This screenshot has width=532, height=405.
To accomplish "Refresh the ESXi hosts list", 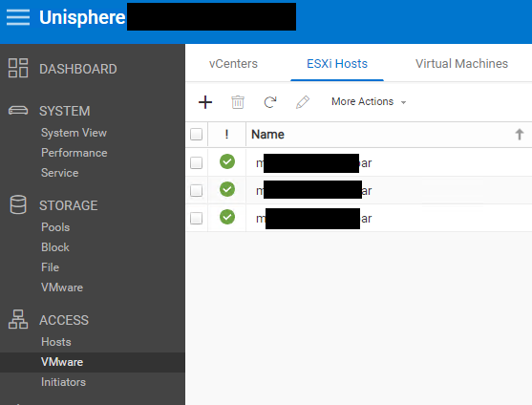I will (x=270, y=102).
